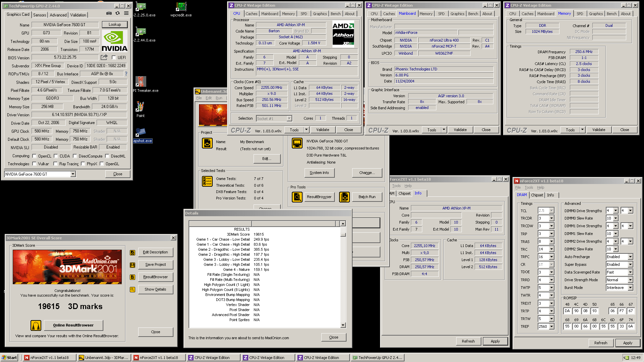Click the Bus Interface question mark icon
The image size is (644, 362).
(x=126, y=74)
